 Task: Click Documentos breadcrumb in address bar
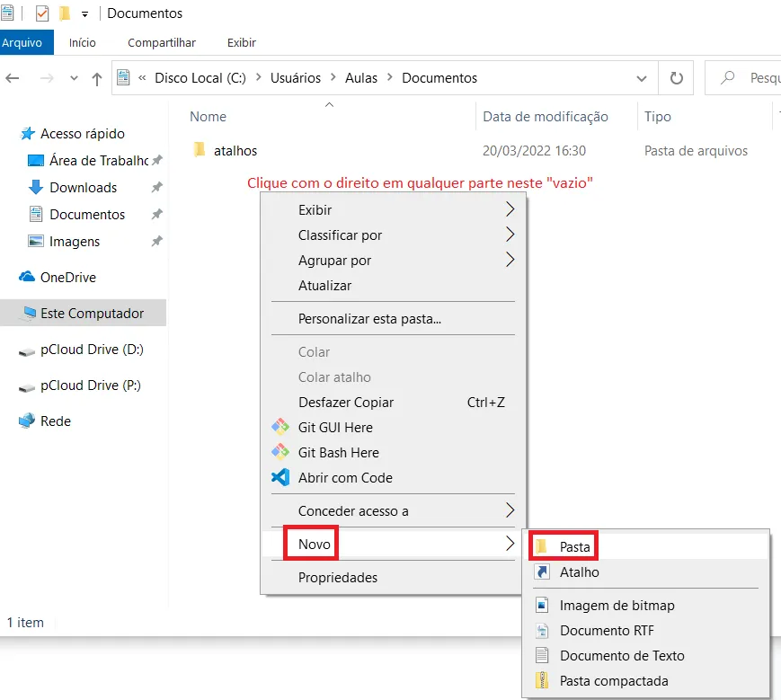(x=439, y=78)
